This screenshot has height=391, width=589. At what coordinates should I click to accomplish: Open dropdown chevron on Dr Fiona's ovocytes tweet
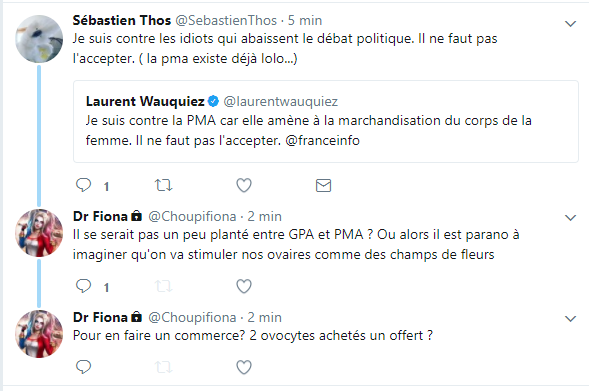571,319
